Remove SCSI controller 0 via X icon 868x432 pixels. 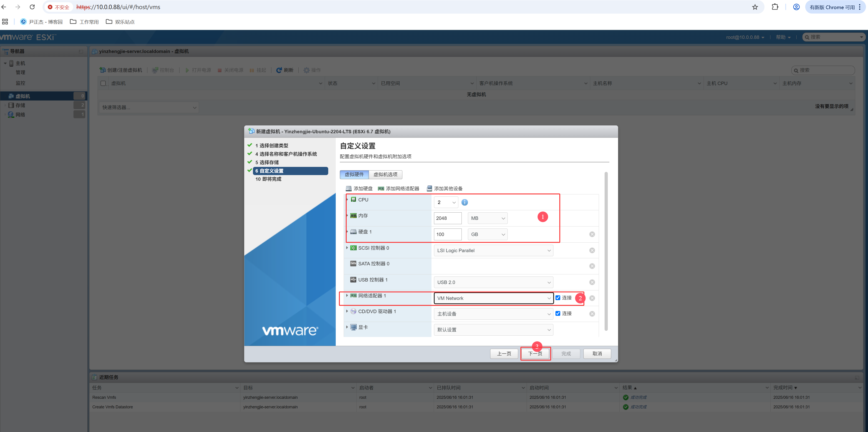click(x=592, y=250)
